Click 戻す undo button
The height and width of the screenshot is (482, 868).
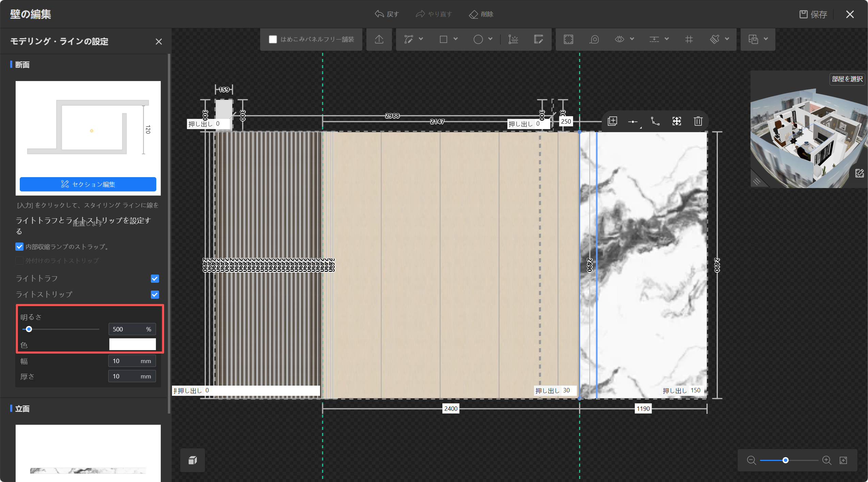pyautogui.click(x=387, y=14)
